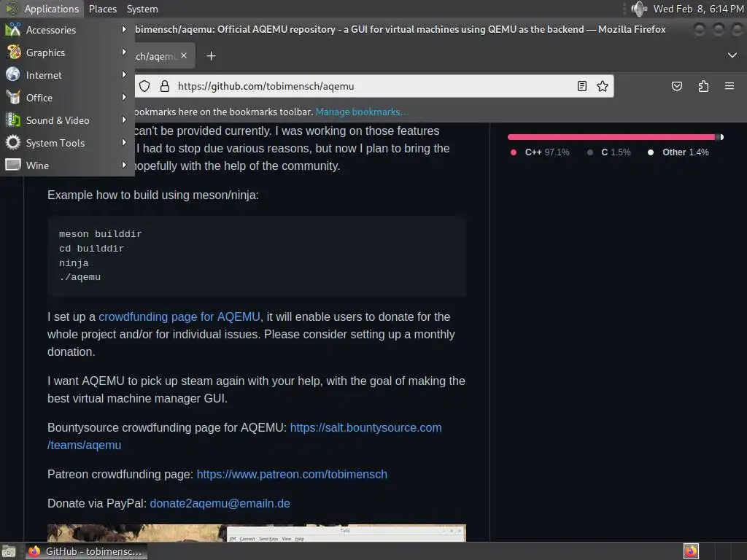The height and width of the screenshot is (560, 747).
Task: Show tracking protection shield info
Action: (144, 86)
